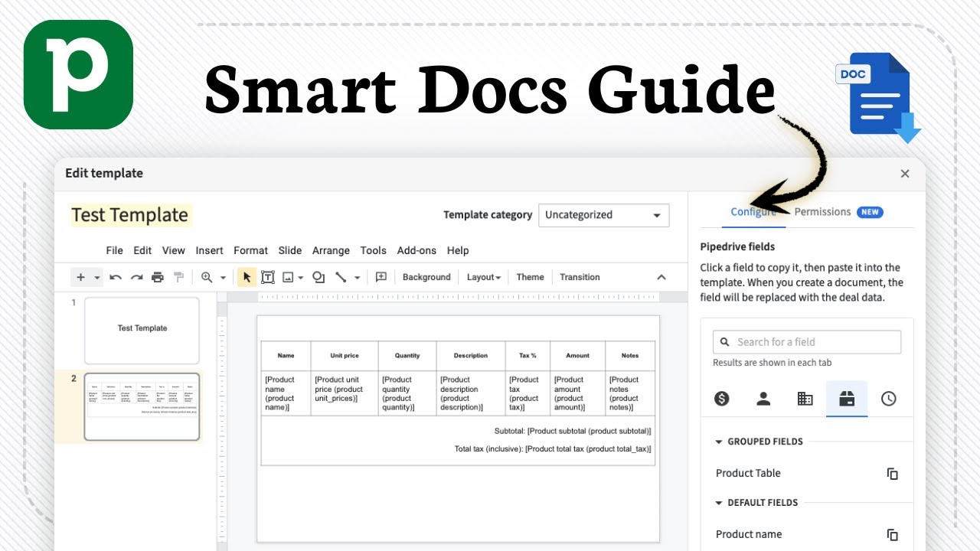Open the Line tool dropdown arrow
Image resolution: width=980 pixels, height=551 pixels.
coord(357,278)
